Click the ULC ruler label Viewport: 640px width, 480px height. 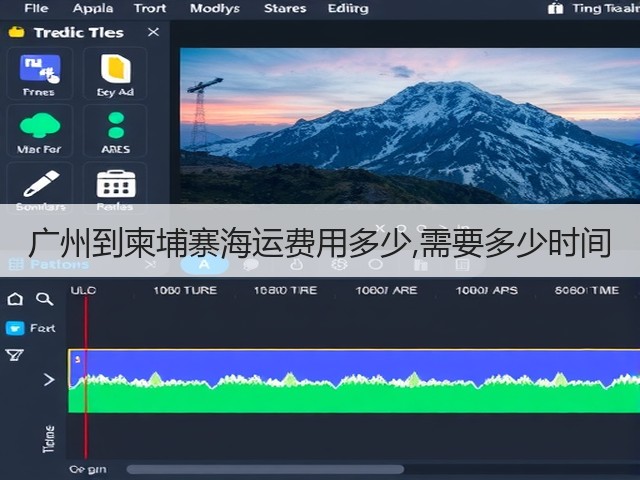[x=83, y=290]
